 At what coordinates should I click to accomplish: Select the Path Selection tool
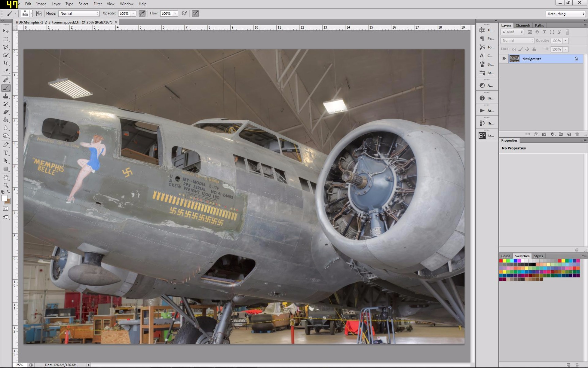pyautogui.click(x=6, y=161)
